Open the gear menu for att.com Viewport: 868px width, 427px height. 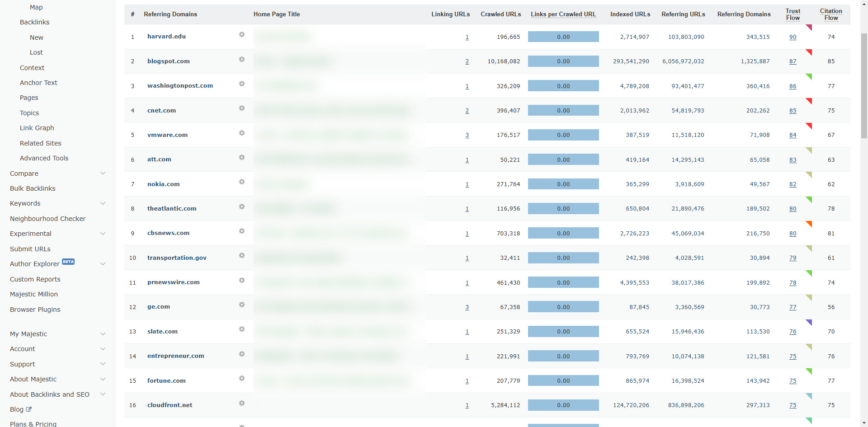click(242, 157)
